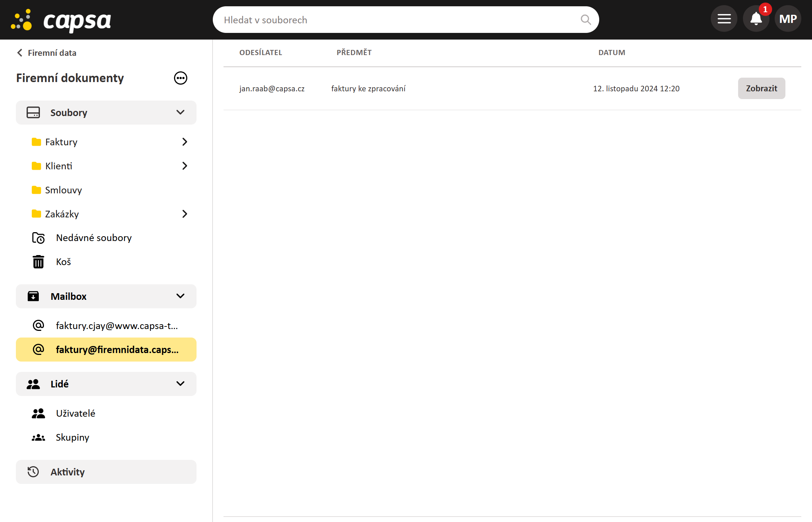The image size is (812, 522).
Task: Expand the Faktury folder chevron
Action: [185, 142]
